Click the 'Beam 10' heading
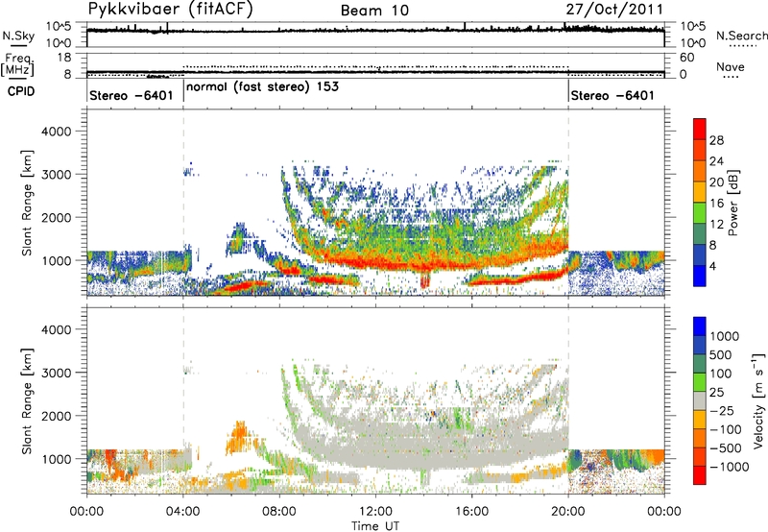 pyautogui.click(x=374, y=11)
